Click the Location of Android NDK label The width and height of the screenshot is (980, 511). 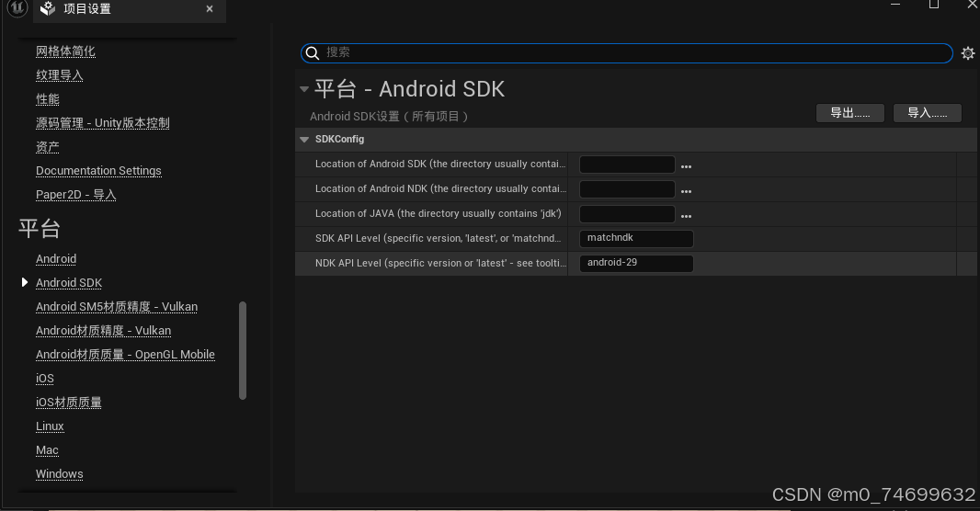point(440,188)
